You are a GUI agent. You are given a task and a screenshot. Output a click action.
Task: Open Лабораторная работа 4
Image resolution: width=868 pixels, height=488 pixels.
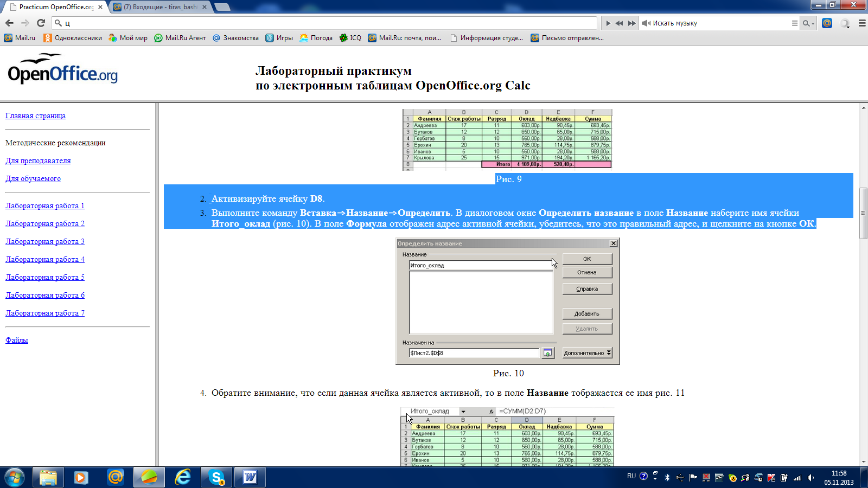[x=45, y=259]
